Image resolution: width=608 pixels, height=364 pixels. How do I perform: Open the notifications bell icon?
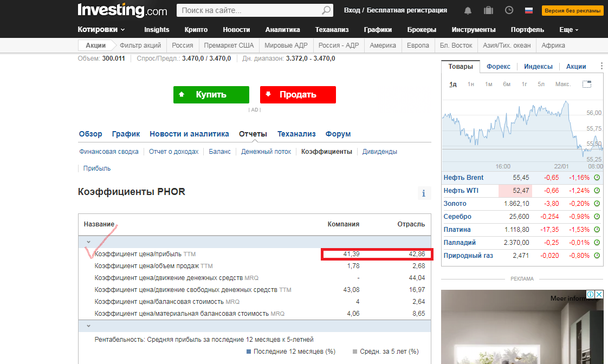(468, 10)
